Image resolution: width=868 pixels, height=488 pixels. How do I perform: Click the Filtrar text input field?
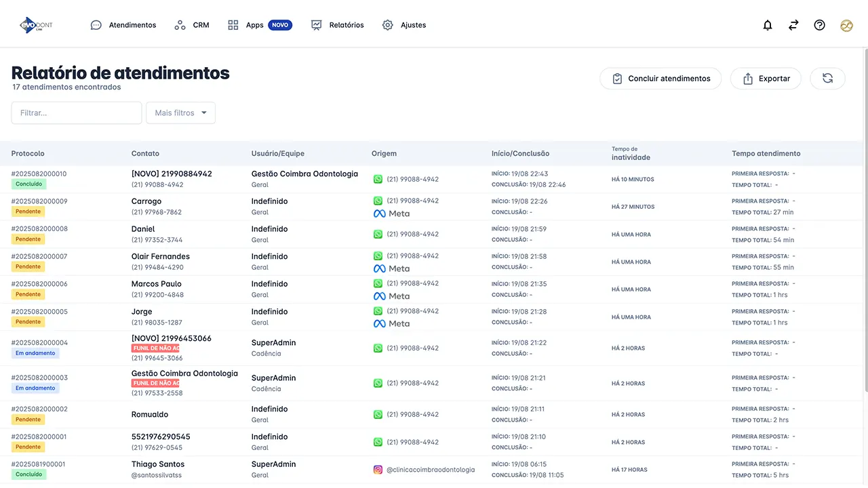tap(77, 113)
